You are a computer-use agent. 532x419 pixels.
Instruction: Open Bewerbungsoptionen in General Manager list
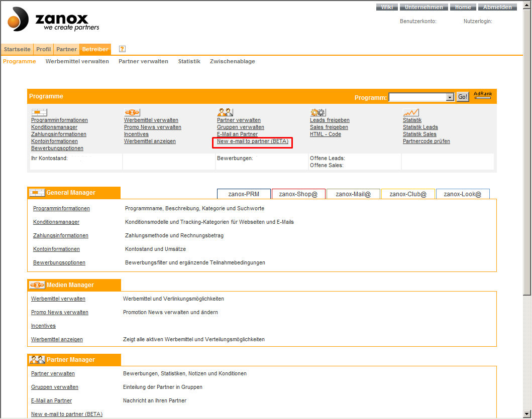(59, 263)
